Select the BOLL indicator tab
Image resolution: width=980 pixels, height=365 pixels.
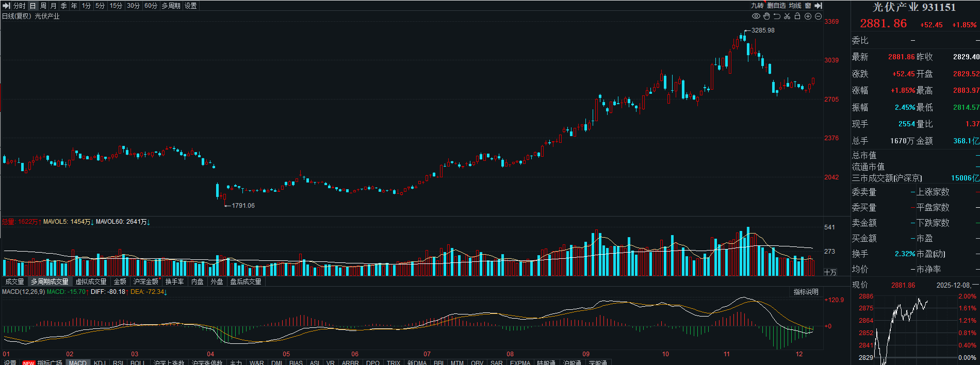coord(138,362)
